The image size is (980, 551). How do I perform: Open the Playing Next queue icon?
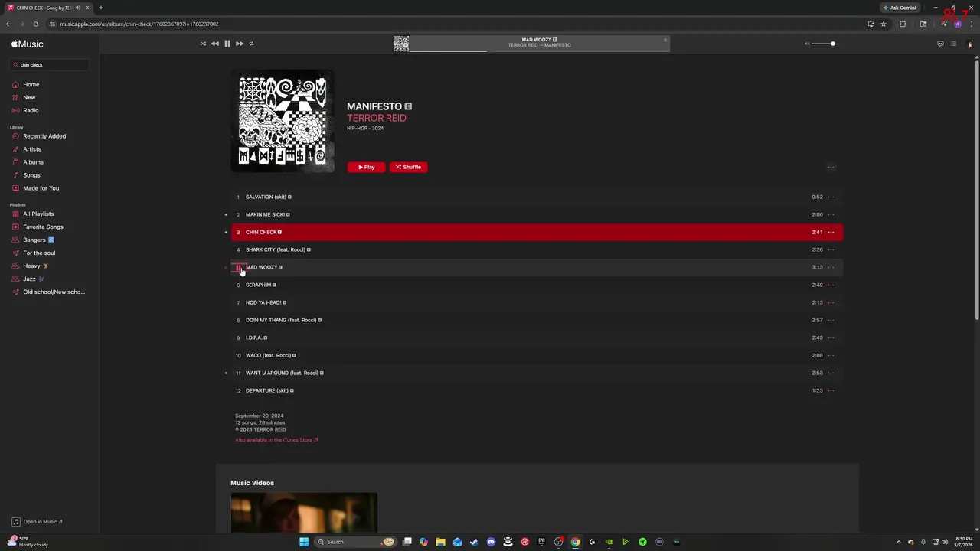coord(953,44)
